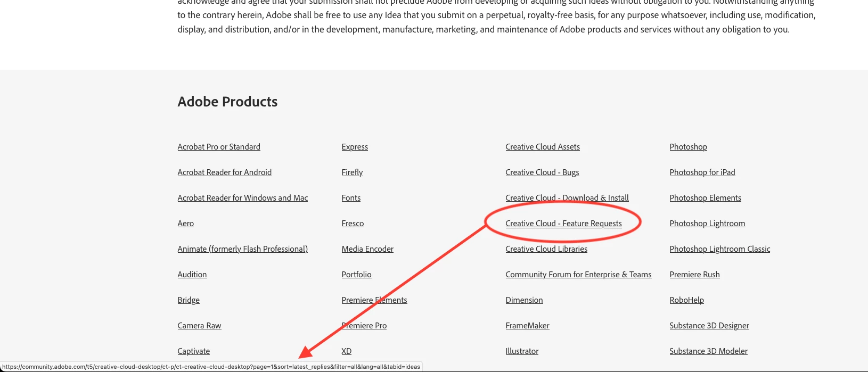868x372 pixels.
Task: Go to the Aero product link
Action: pos(186,224)
